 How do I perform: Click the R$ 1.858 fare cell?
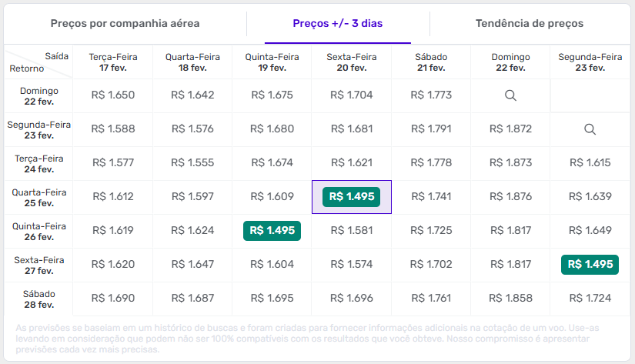tap(510, 299)
